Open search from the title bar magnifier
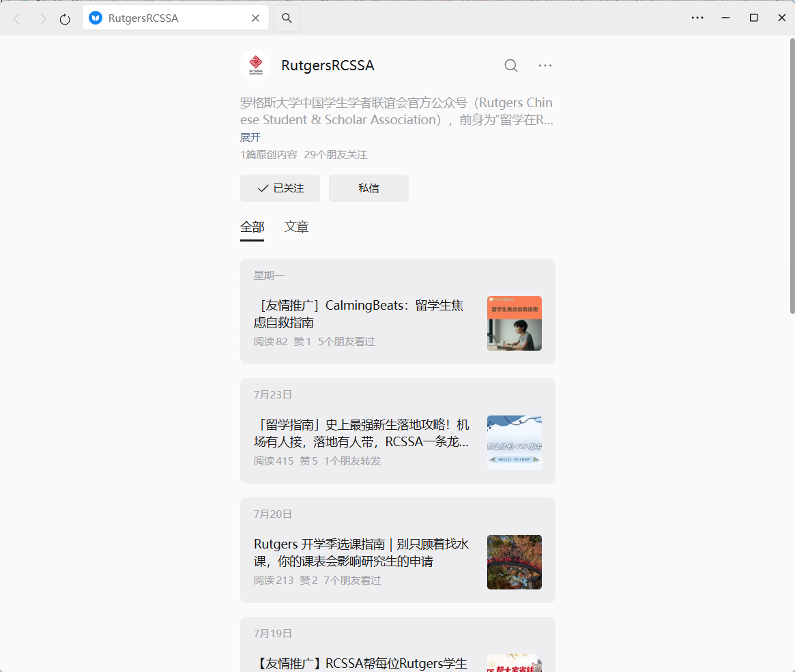 pos(287,18)
